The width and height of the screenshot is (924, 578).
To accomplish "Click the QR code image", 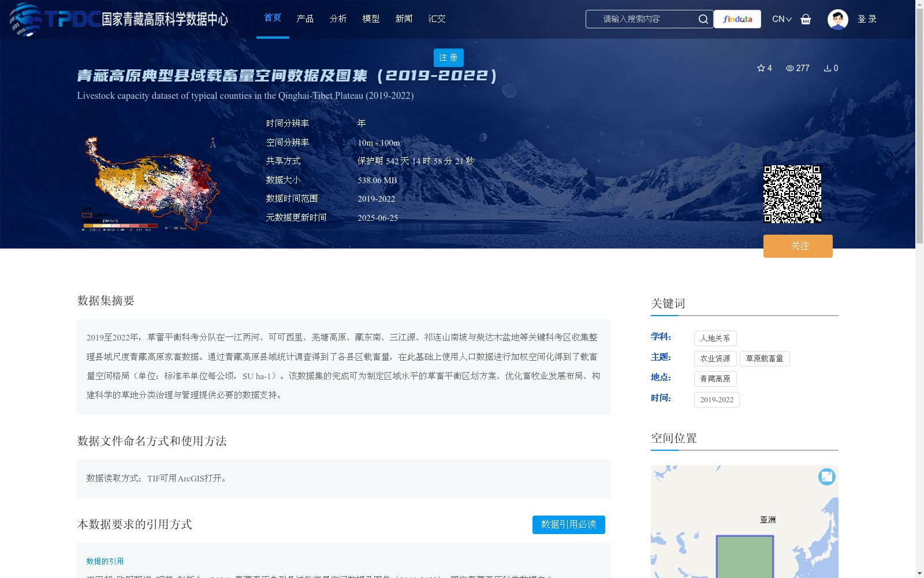I will tap(792, 194).
